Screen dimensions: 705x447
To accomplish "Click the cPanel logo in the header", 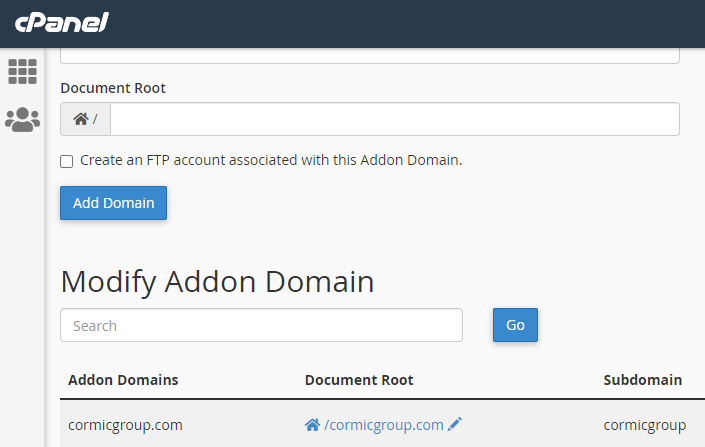I will (62, 22).
